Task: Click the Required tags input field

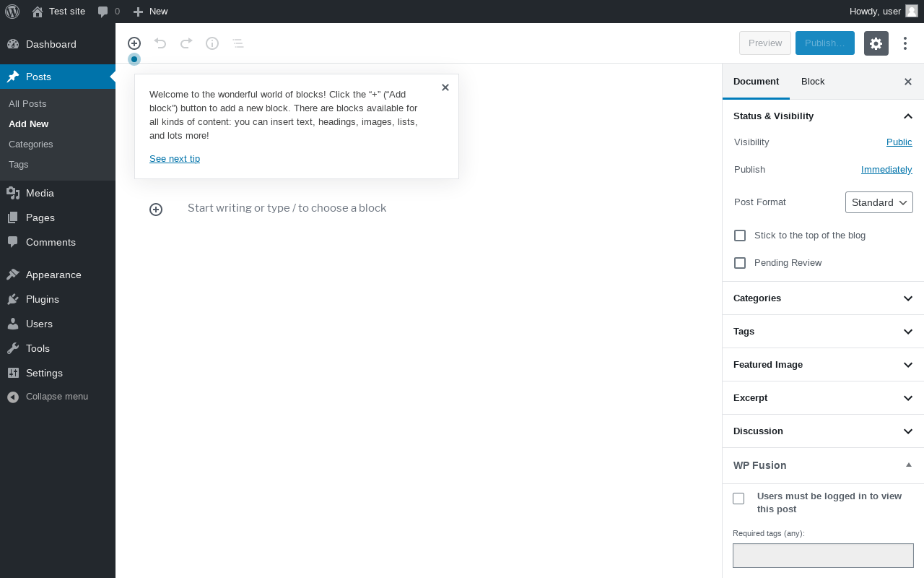Action: [x=823, y=556]
